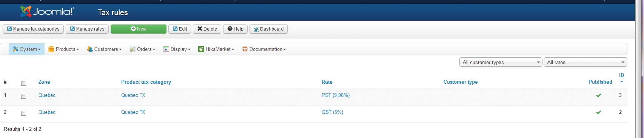The image size is (644, 138).
Task: Click the Delete X icon
Action: (x=200, y=29)
